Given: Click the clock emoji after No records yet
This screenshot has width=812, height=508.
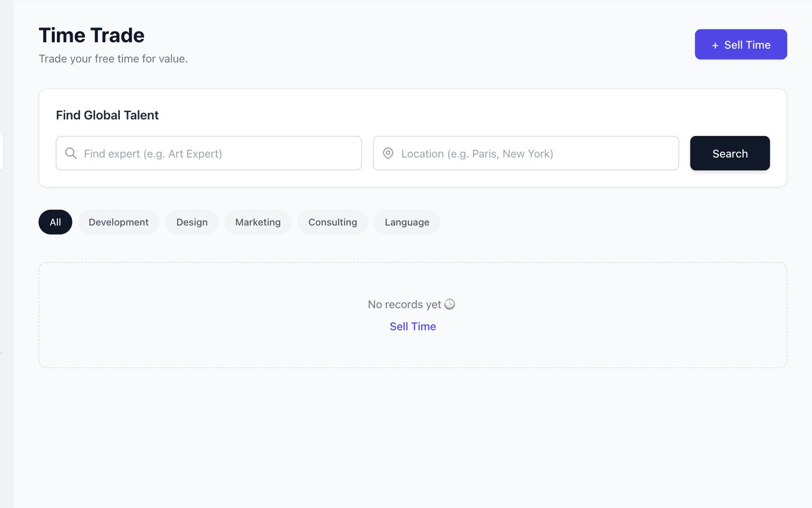Looking at the screenshot, I should (450, 304).
